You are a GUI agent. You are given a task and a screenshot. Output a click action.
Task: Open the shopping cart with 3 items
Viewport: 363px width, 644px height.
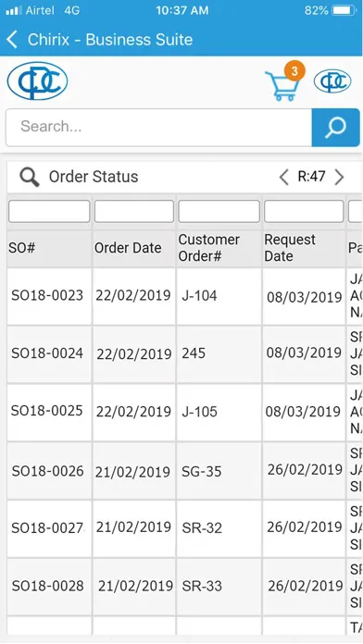[282, 85]
